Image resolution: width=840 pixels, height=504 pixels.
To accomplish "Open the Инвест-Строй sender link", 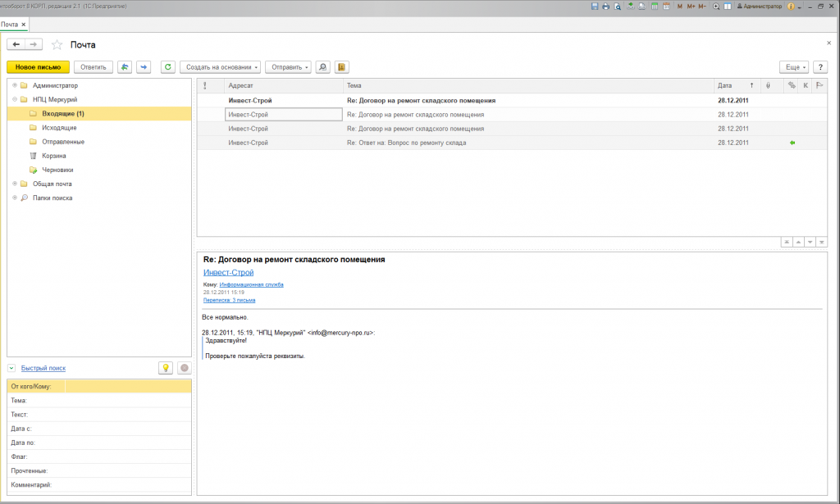I will tap(228, 272).
